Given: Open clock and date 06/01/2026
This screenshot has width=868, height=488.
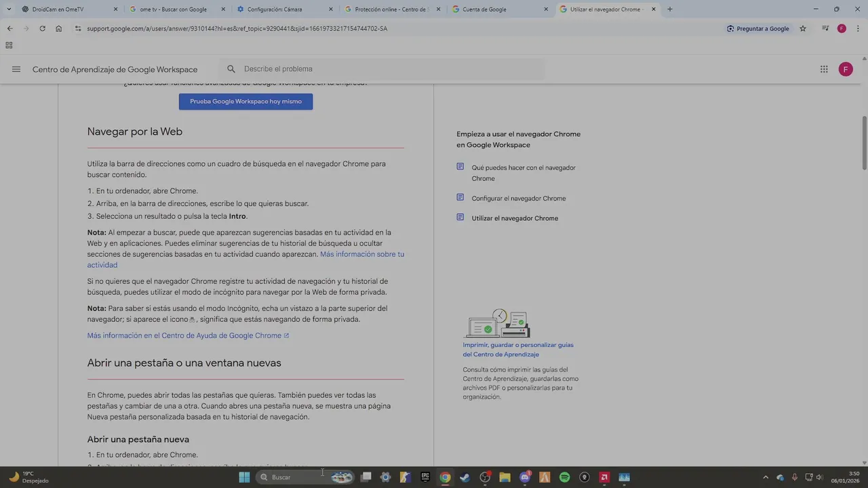Looking at the screenshot, I should [845, 477].
